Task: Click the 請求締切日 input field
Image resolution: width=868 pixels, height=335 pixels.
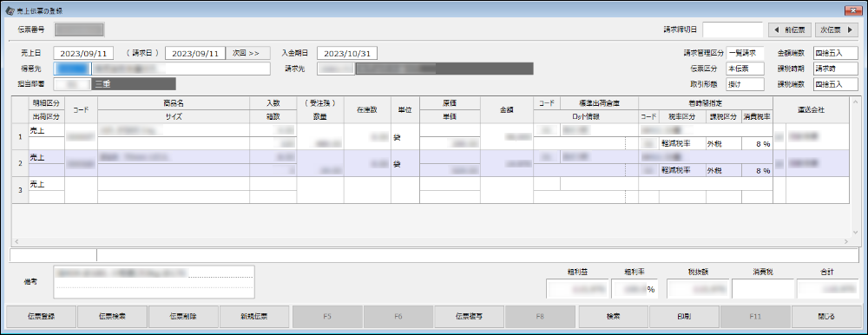Action: click(733, 29)
